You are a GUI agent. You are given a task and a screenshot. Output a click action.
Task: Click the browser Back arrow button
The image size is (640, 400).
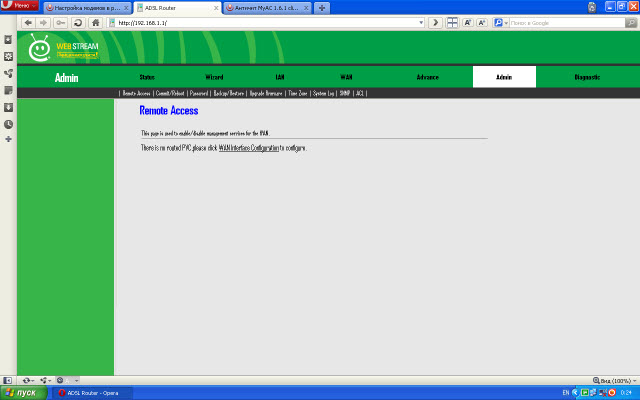click(x=29, y=22)
